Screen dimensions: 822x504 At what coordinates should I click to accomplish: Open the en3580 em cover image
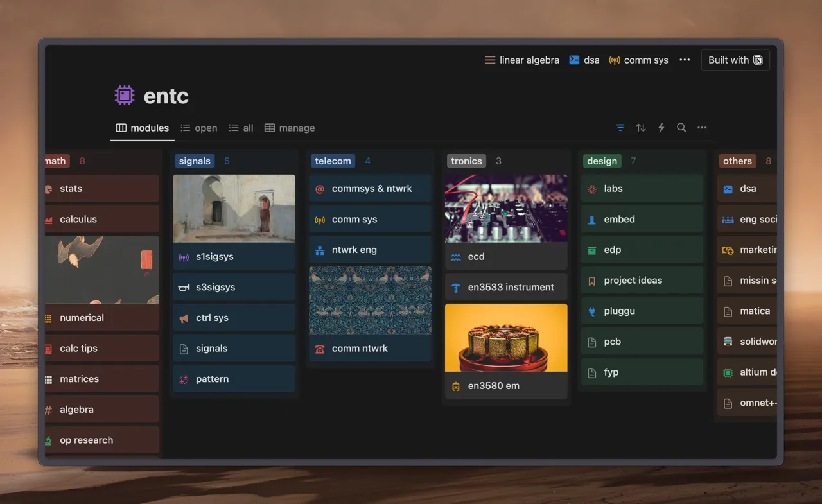[506, 338]
